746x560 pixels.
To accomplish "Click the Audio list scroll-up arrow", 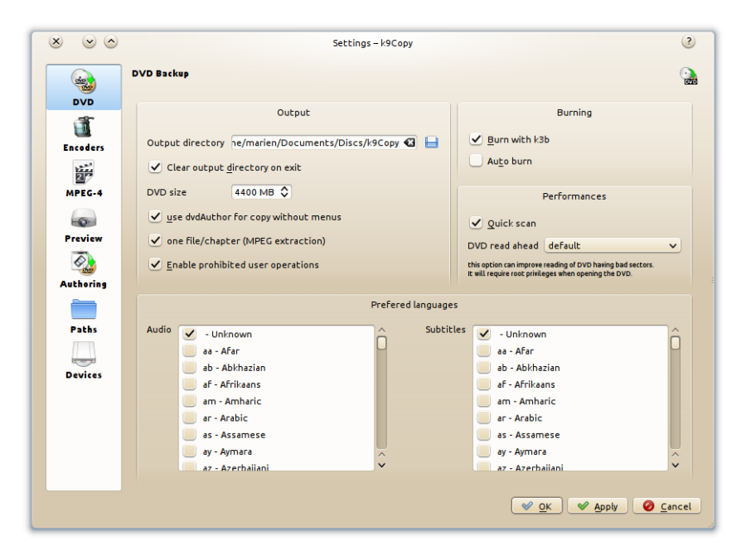I will pyautogui.click(x=381, y=330).
